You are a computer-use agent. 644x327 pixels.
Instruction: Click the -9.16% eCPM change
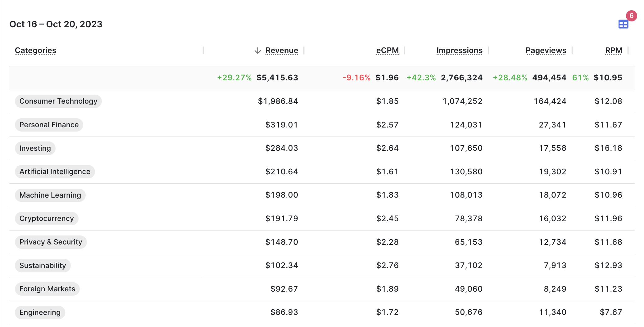tap(357, 78)
